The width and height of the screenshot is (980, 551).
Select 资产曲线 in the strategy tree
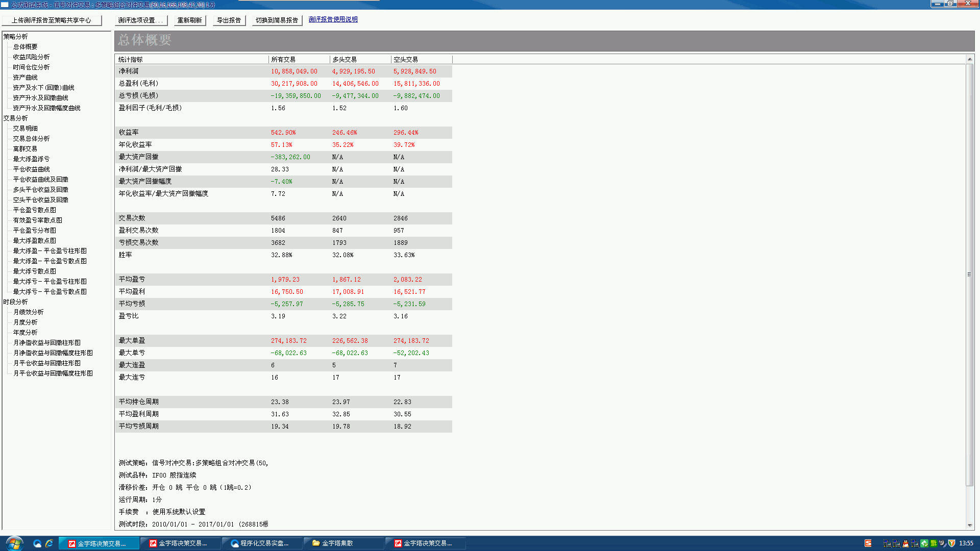tap(25, 78)
